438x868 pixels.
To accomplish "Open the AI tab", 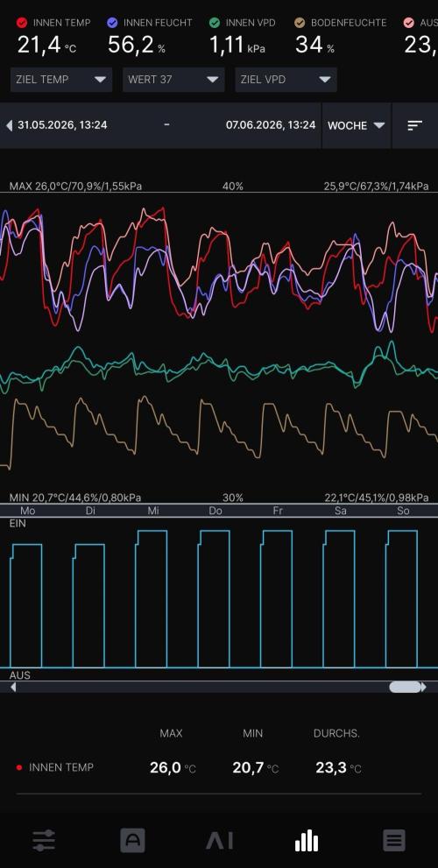I will point(219,841).
